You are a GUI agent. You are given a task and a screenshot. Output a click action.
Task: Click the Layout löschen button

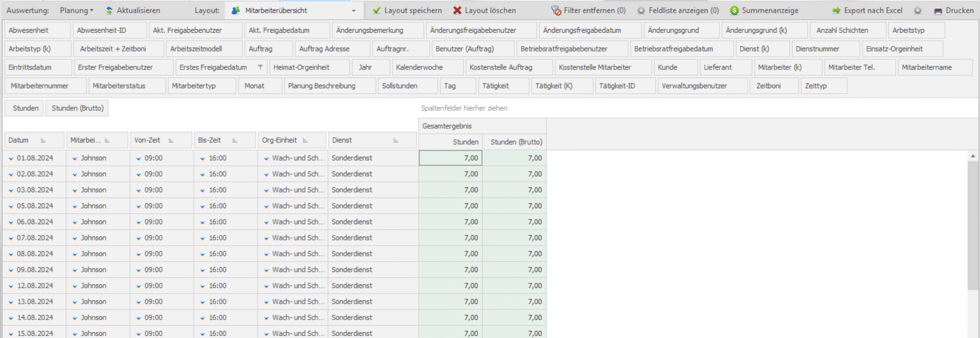(x=484, y=10)
